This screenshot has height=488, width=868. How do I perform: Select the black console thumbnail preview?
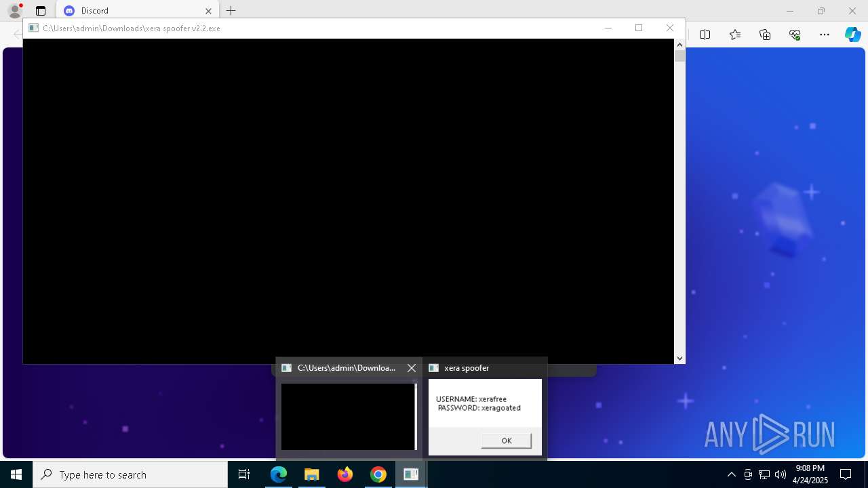click(349, 417)
